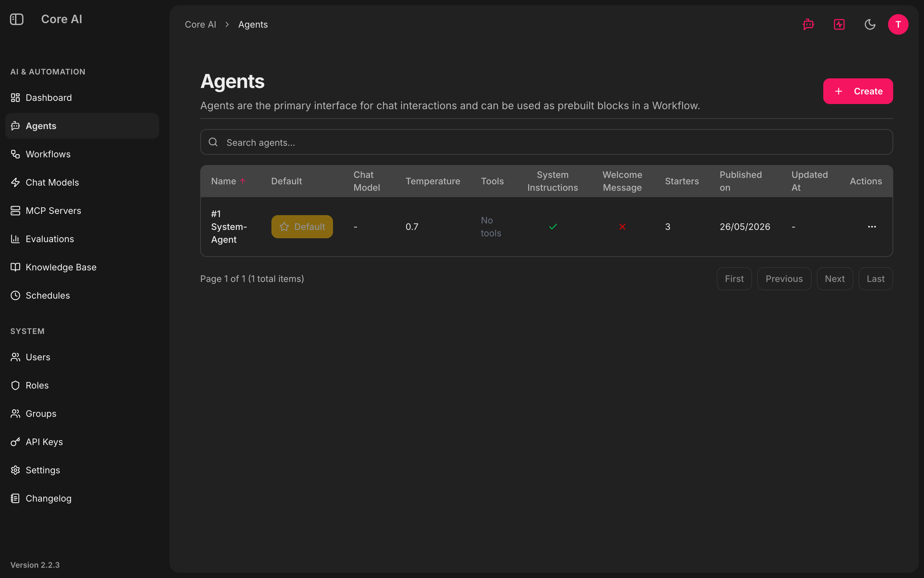Screen dimensions: 924x578
Task: Click the Users people icon
Action: [x=15, y=357]
